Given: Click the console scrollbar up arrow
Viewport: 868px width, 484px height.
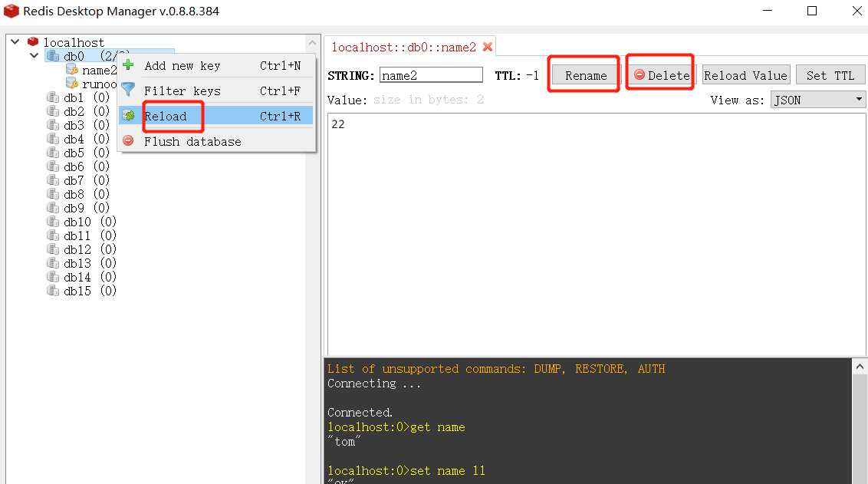Looking at the screenshot, I should tap(859, 367).
